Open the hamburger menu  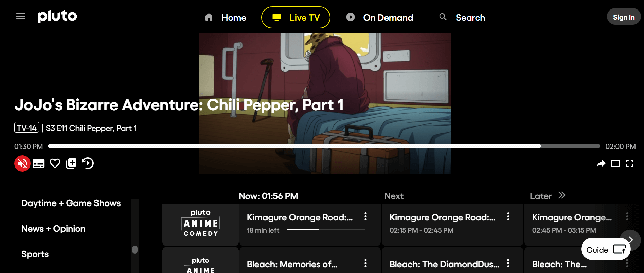(x=21, y=16)
